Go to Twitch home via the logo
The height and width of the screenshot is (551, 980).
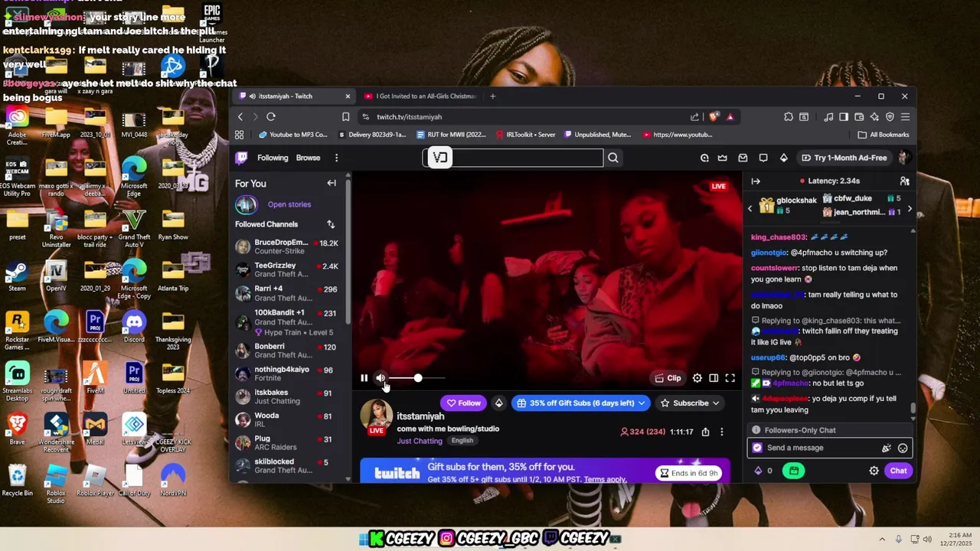click(241, 158)
